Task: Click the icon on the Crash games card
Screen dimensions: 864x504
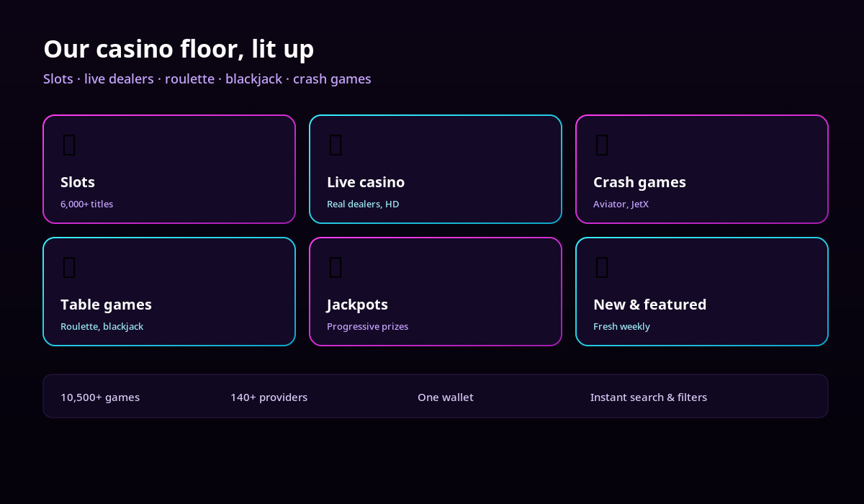Action: 602,145
